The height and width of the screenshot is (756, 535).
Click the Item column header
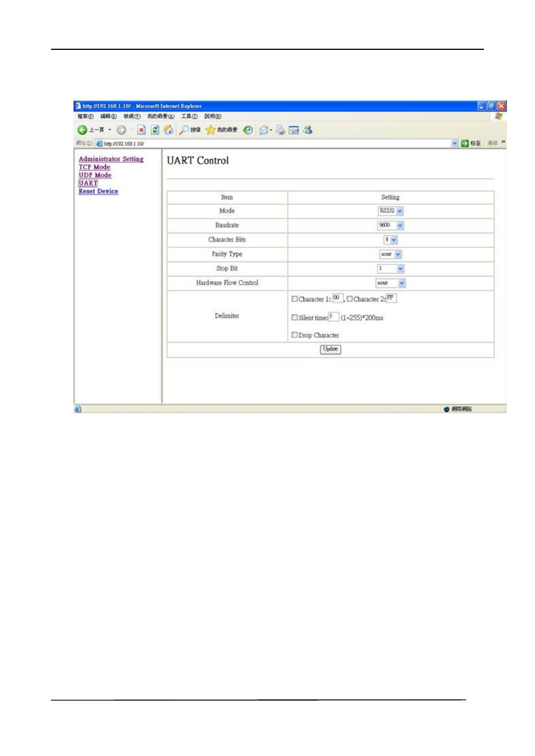pyautogui.click(x=227, y=197)
